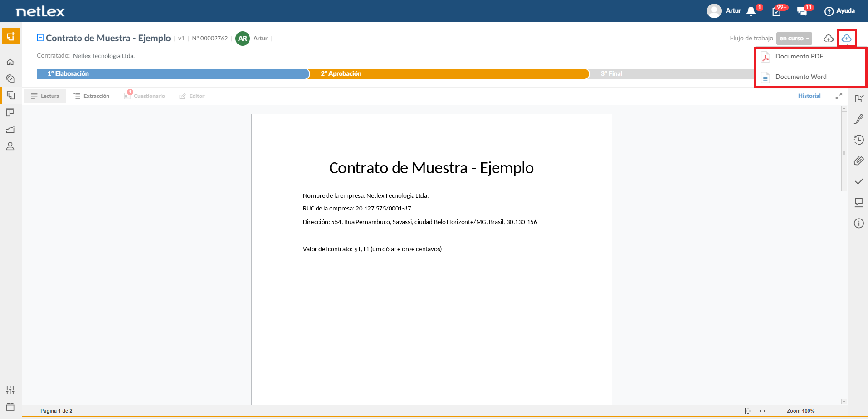Screen dimensions: 868x419
Task: Switch to the Extracción tab
Action: [92, 96]
